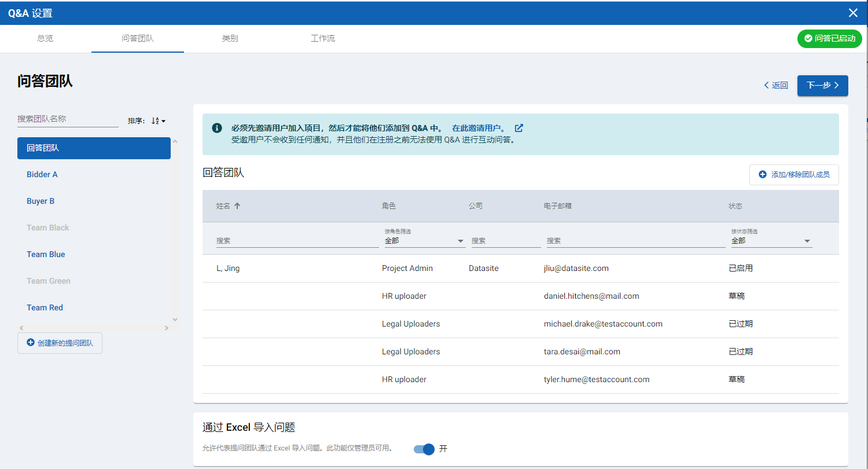Click the info icon in the notice banner
The height and width of the screenshot is (469, 868).
[x=217, y=128]
